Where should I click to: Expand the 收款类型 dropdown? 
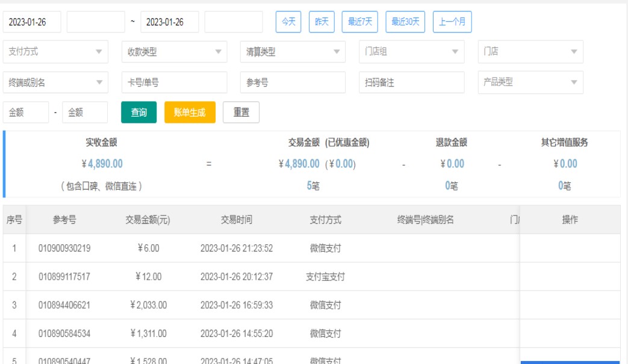click(174, 52)
